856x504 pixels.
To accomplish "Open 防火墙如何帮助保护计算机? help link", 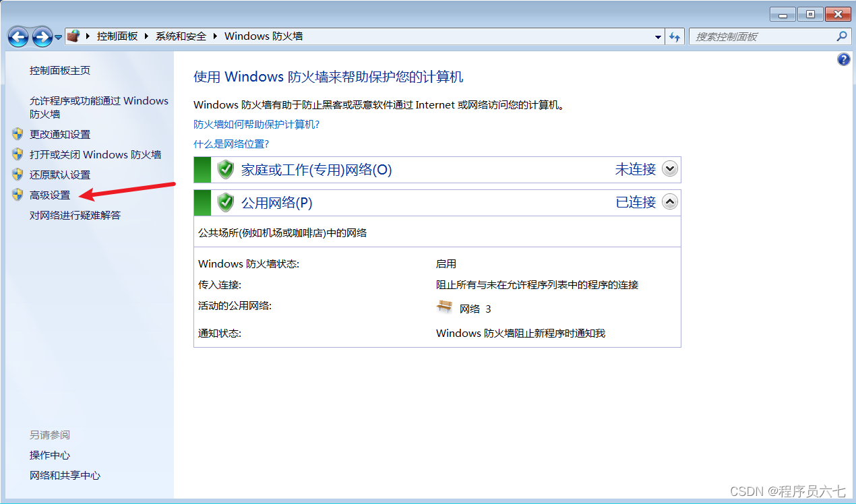I will [x=256, y=124].
